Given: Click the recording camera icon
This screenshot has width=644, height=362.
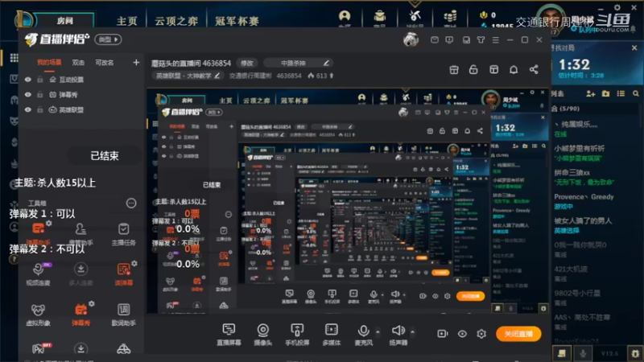Looking at the screenshot, I should (x=442, y=334).
